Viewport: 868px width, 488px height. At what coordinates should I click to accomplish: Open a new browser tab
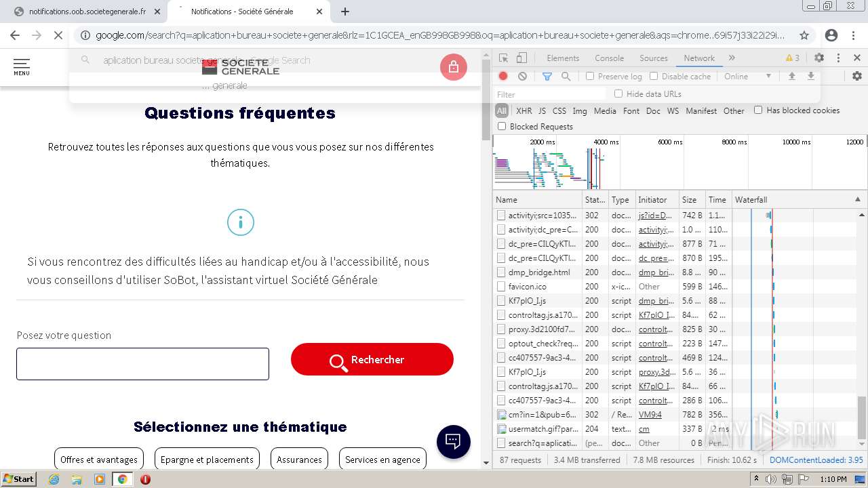345,12
